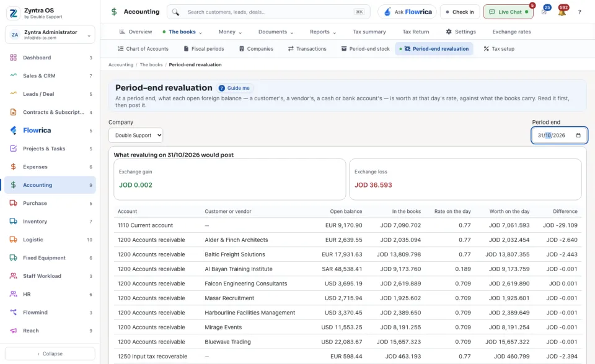Viewport: 595px width, 364px height.
Task: Open the Tax summary tab
Action: pos(369,32)
